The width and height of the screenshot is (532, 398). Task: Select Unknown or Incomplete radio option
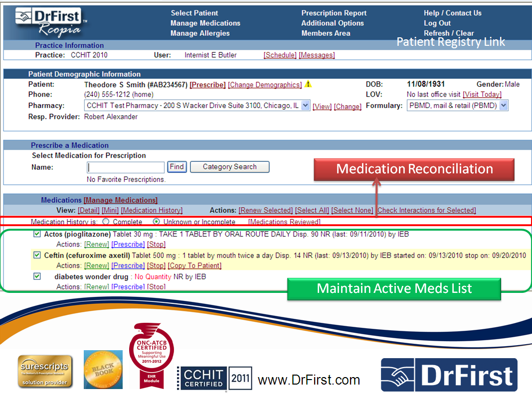[156, 221]
